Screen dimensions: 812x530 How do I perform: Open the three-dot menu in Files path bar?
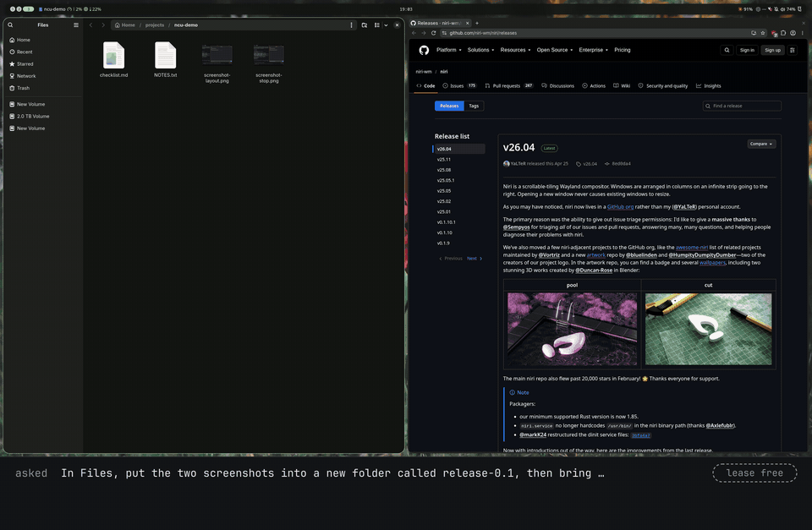(351, 25)
